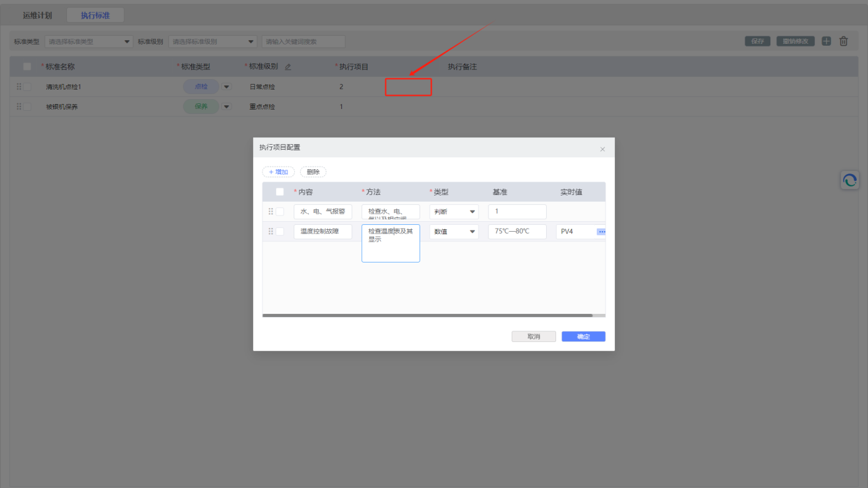Click the trash bin delete icon
The height and width of the screenshot is (488, 868).
844,41
